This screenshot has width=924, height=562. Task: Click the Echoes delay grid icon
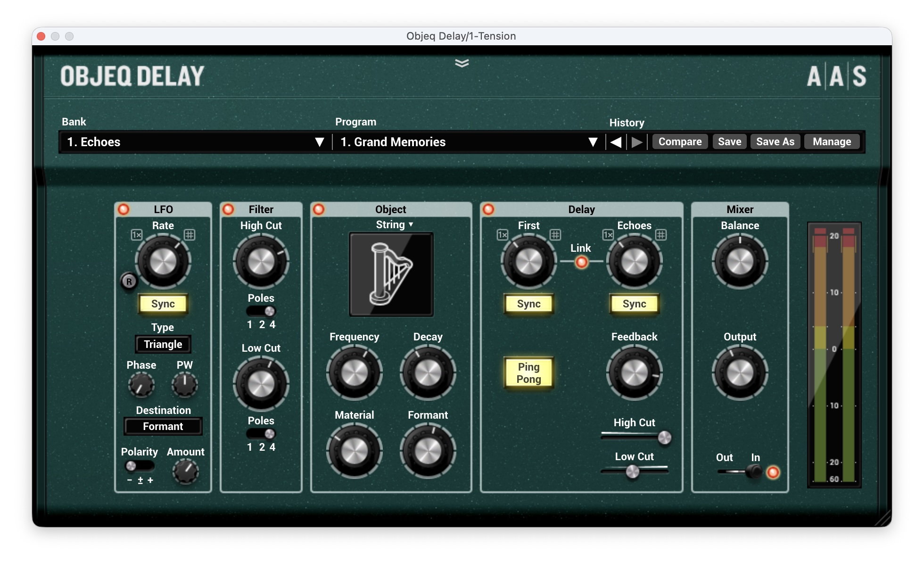point(661,234)
